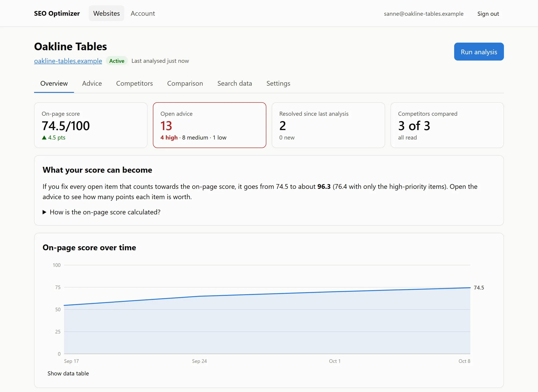Switch to the Competitors tab
Screen dimensions: 538x392
click(134, 83)
